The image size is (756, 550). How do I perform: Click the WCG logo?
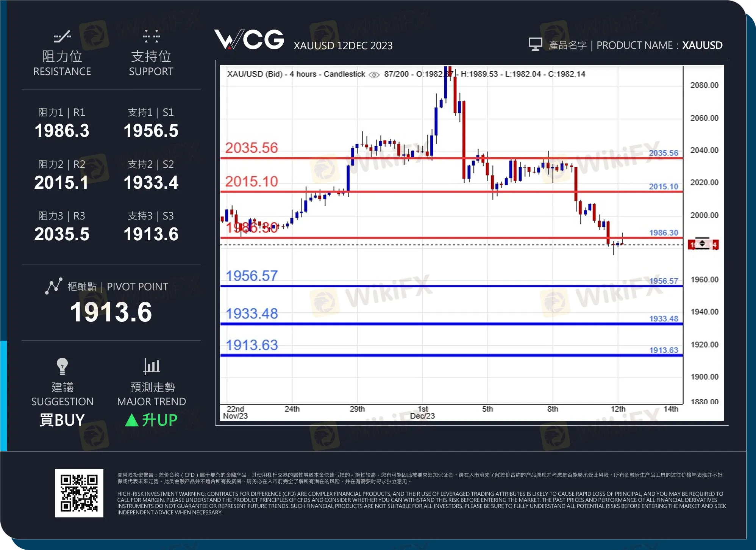[x=249, y=39]
